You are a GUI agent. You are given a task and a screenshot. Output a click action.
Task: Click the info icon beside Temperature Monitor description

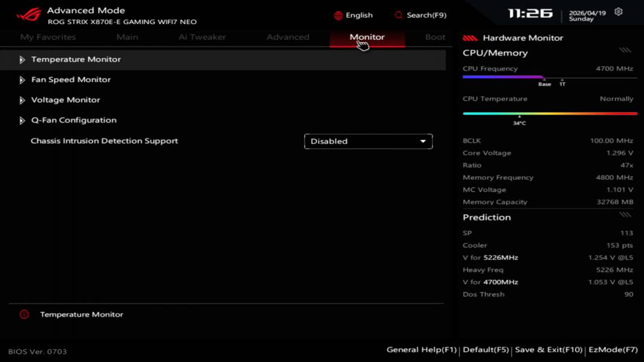point(24,314)
